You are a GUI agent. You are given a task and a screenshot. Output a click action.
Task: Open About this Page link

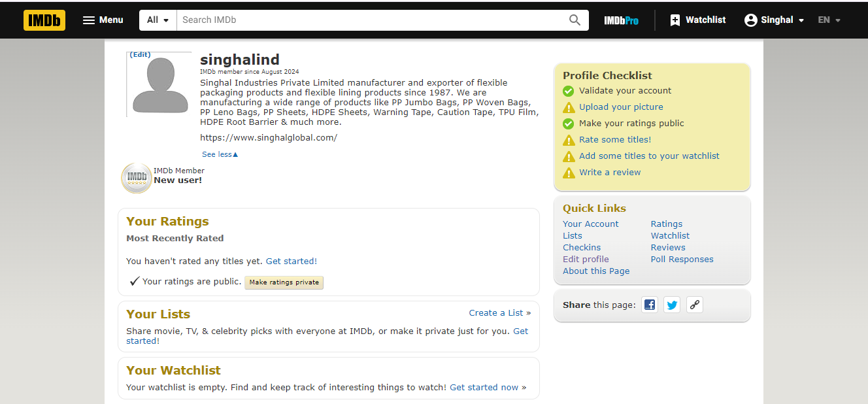(x=596, y=271)
